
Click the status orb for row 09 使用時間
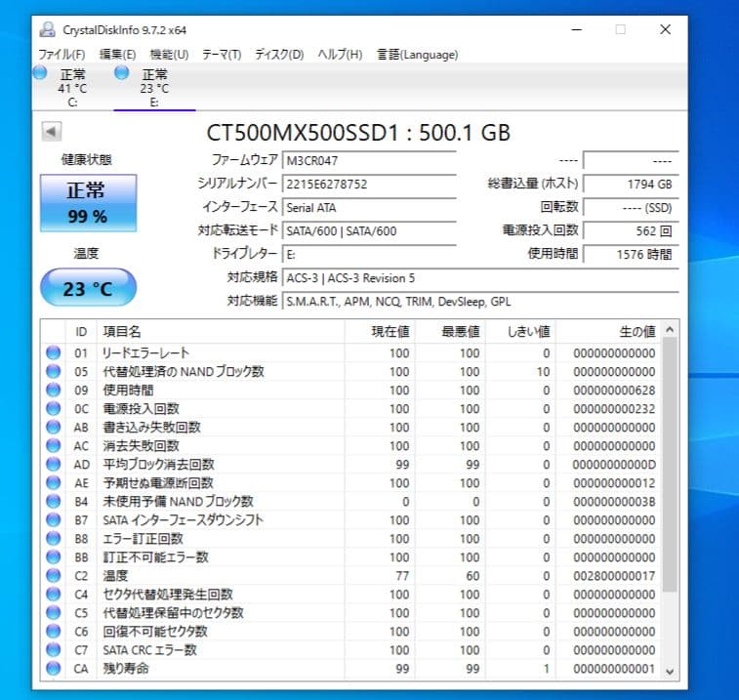54,390
